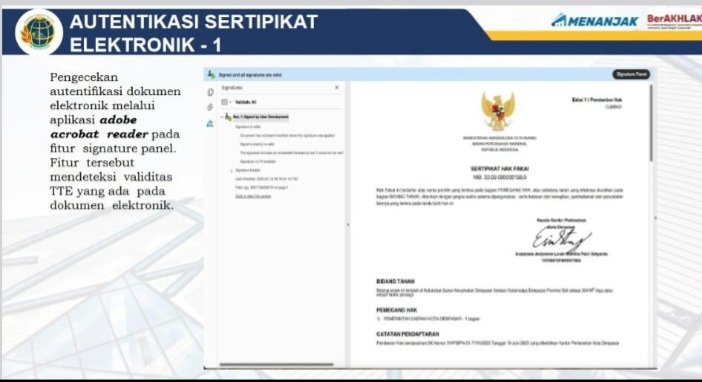Select the Signatures pen sidebar icon
The width and height of the screenshot is (702, 382).
(210, 124)
